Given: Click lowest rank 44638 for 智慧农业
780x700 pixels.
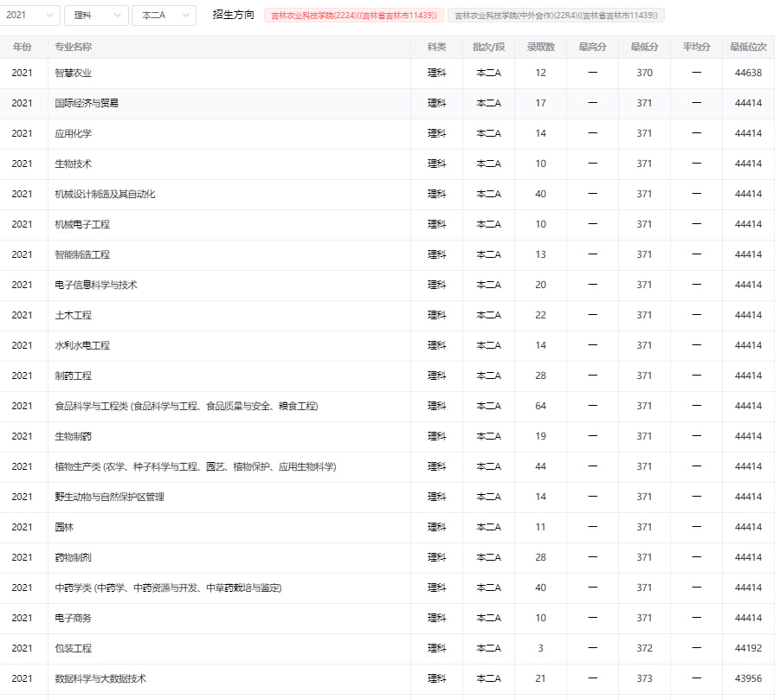Looking at the screenshot, I should click(748, 73).
